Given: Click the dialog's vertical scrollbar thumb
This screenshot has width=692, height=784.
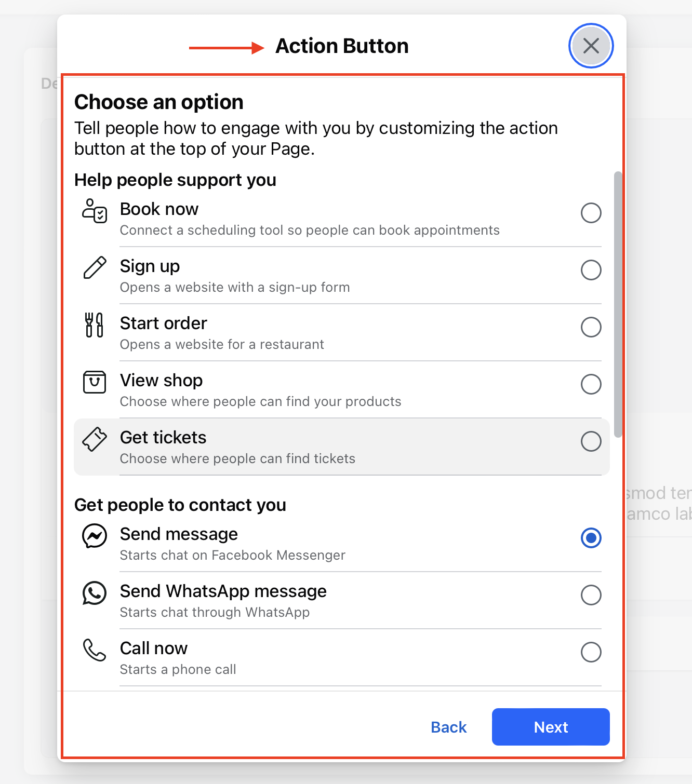Looking at the screenshot, I should pos(618,304).
